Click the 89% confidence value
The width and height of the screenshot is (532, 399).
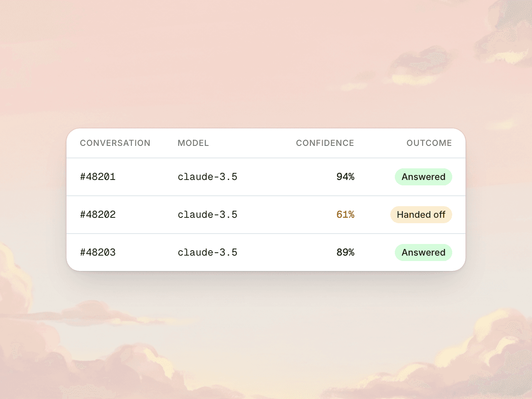pyautogui.click(x=345, y=252)
